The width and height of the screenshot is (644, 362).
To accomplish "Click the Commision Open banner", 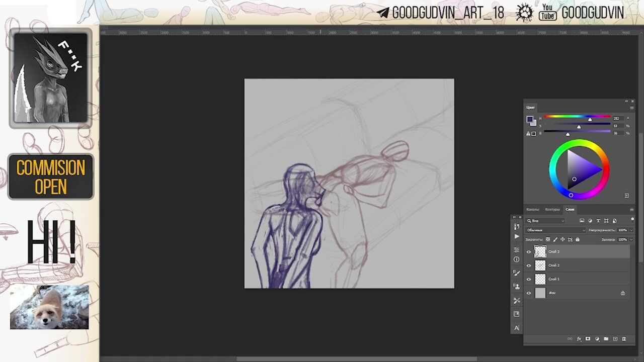I will coord(51,176).
